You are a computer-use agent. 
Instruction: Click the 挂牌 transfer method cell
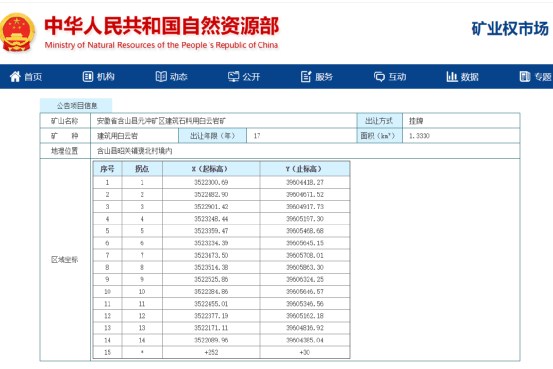coord(461,121)
